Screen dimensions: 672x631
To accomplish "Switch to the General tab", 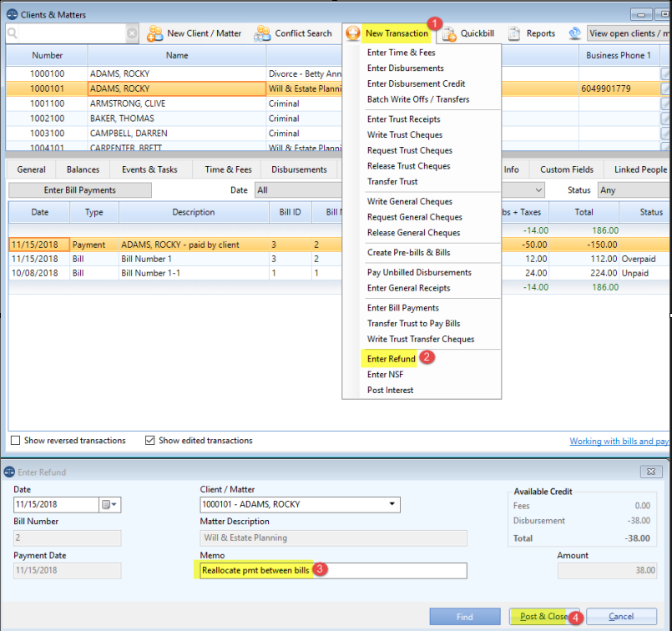I will click(x=31, y=169).
